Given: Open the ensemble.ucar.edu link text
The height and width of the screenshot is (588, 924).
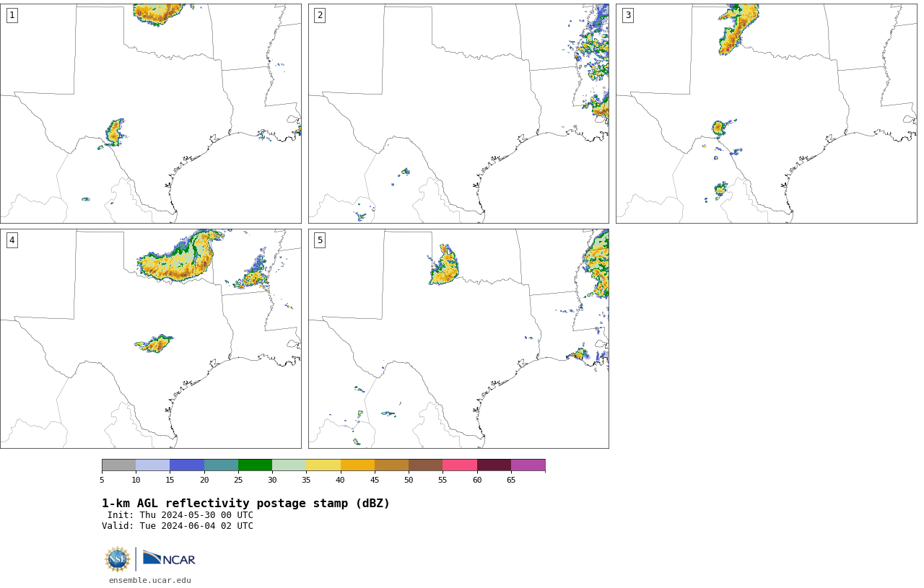Looking at the screenshot, I should click(150, 580).
